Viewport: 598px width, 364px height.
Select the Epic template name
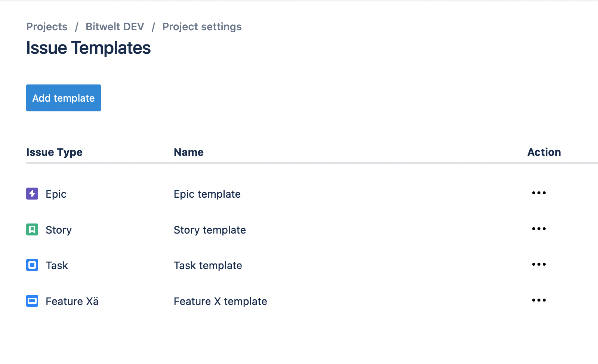[x=207, y=194]
